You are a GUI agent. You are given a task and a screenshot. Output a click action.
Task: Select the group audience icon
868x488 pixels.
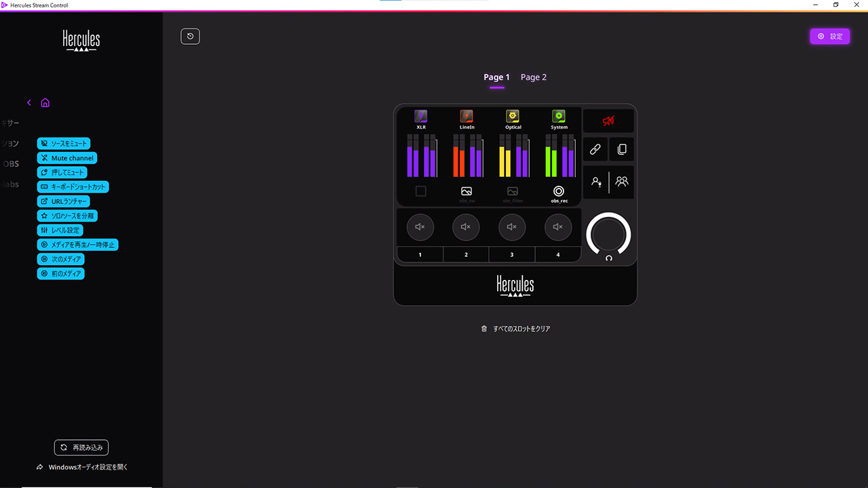pos(622,182)
